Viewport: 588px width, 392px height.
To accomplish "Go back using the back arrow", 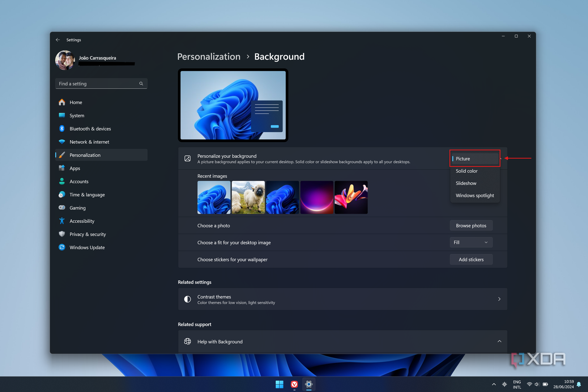I will [58, 40].
